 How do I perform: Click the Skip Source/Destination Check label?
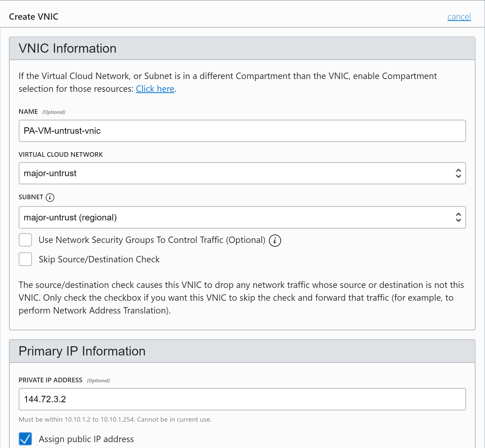tap(99, 259)
